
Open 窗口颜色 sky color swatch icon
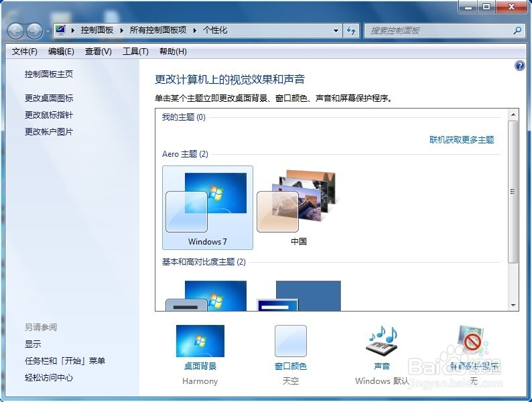291,341
